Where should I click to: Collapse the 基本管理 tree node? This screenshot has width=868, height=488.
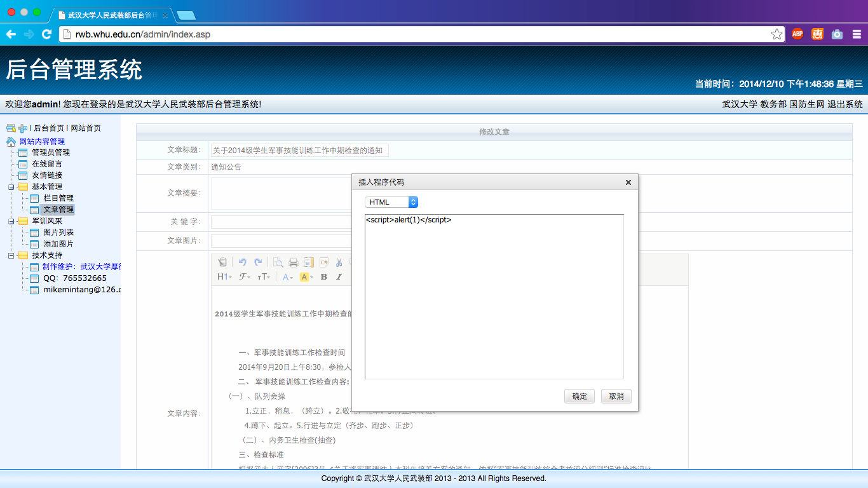[x=11, y=187]
